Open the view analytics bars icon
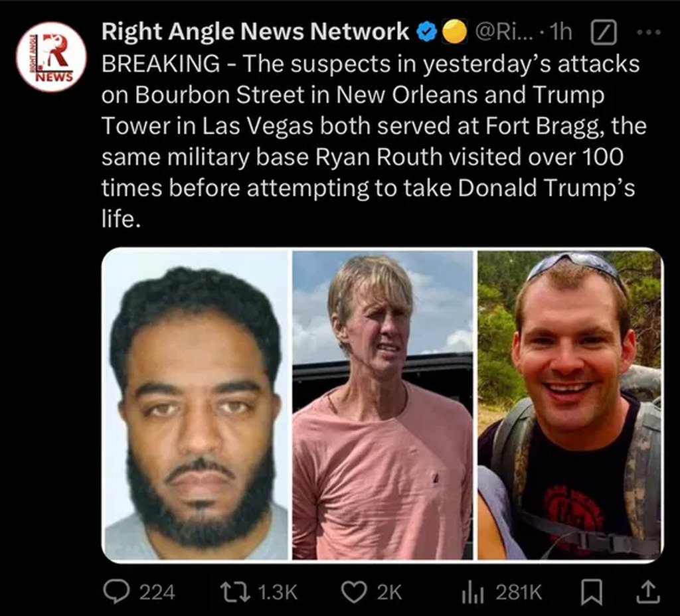Screen dimensions: 680x616 pos(473,593)
